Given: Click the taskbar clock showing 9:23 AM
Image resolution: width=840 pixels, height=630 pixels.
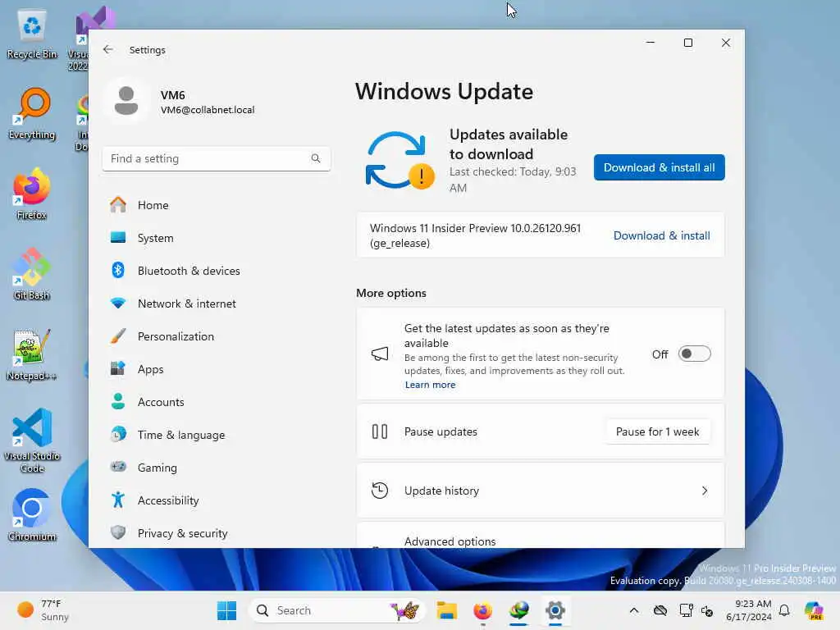Looking at the screenshot, I should click(748, 610).
